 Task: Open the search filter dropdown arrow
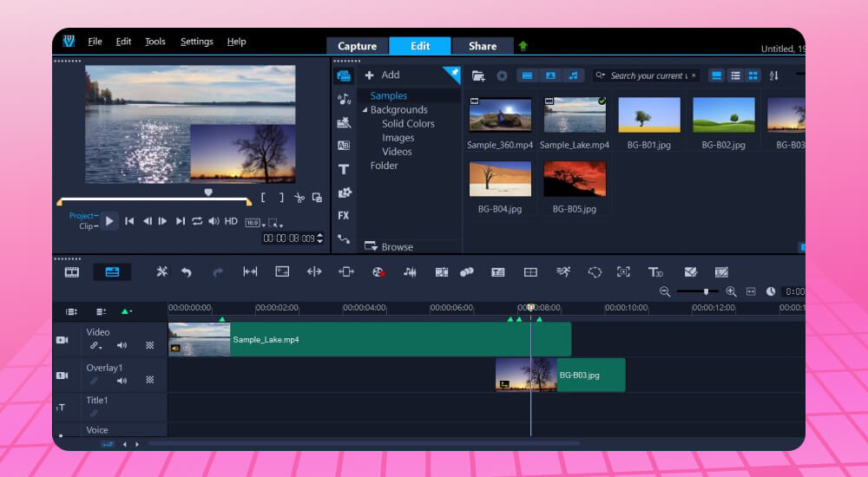pos(600,75)
